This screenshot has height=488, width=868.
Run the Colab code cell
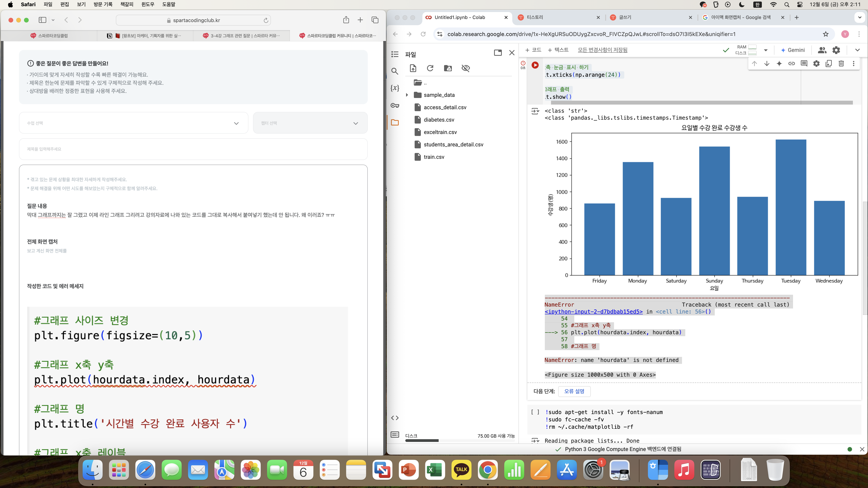pyautogui.click(x=535, y=65)
